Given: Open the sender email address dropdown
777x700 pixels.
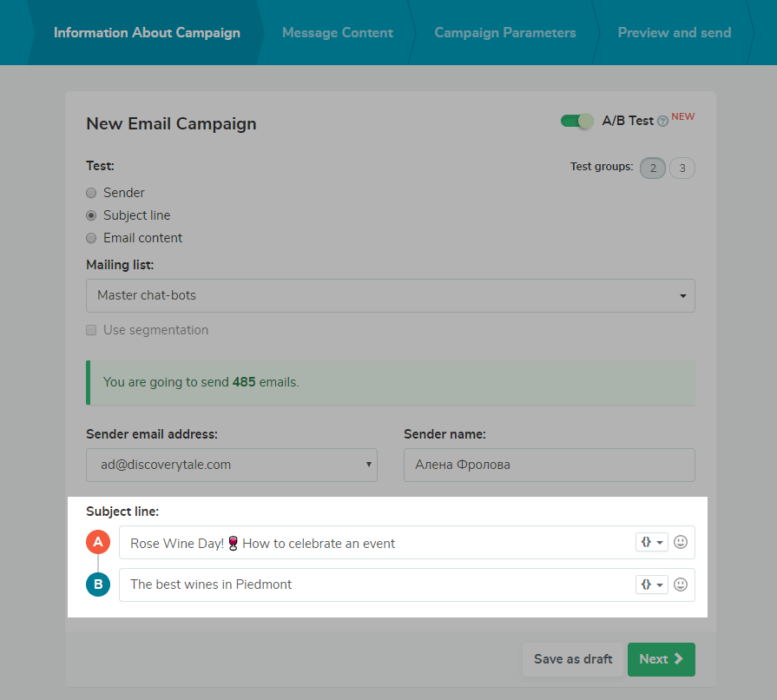Looking at the screenshot, I should click(x=232, y=465).
